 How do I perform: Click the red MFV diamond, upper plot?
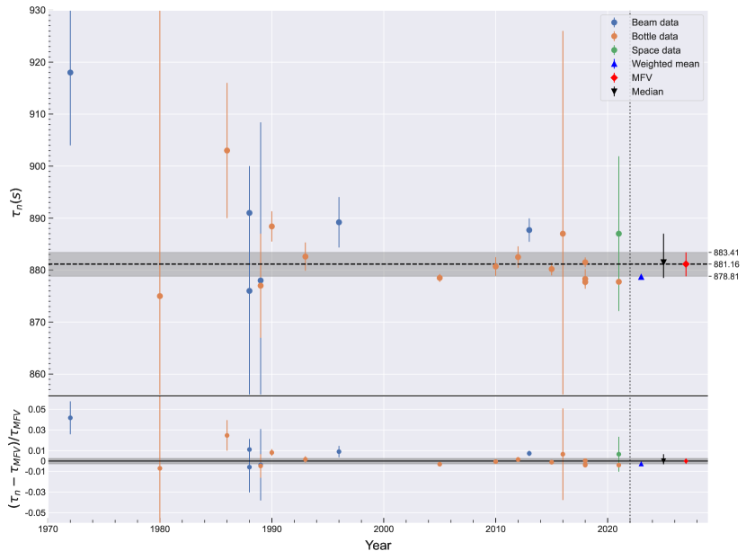click(x=686, y=264)
